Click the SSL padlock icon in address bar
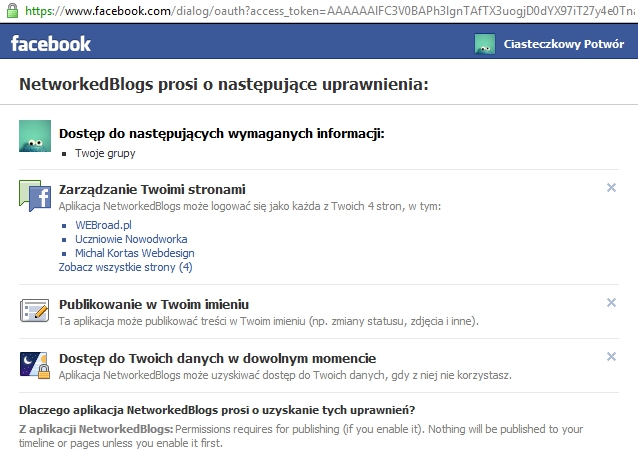This screenshot has width=638, height=465. (8, 11)
